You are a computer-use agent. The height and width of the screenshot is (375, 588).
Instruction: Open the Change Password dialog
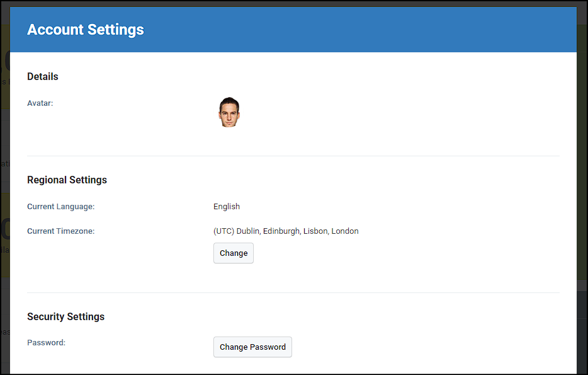[x=252, y=347]
